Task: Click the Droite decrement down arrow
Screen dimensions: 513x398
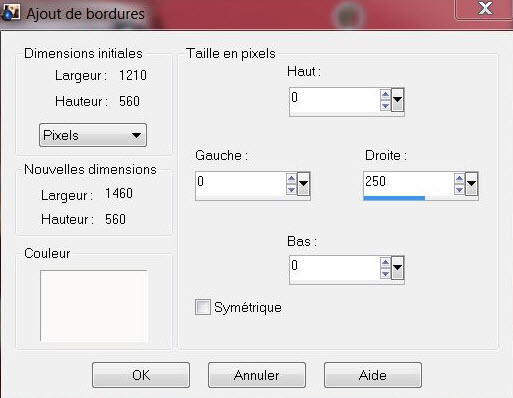Action: tap(459, 190)
